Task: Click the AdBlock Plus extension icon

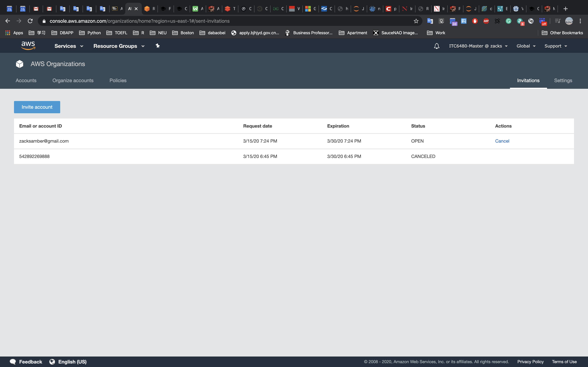Action: point(486,21)
